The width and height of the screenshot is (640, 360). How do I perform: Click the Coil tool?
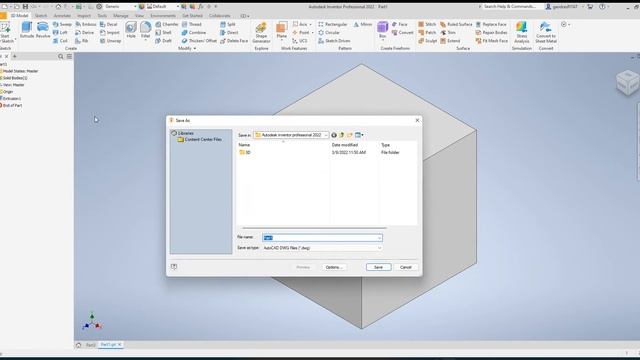click(x=60, y=41)
